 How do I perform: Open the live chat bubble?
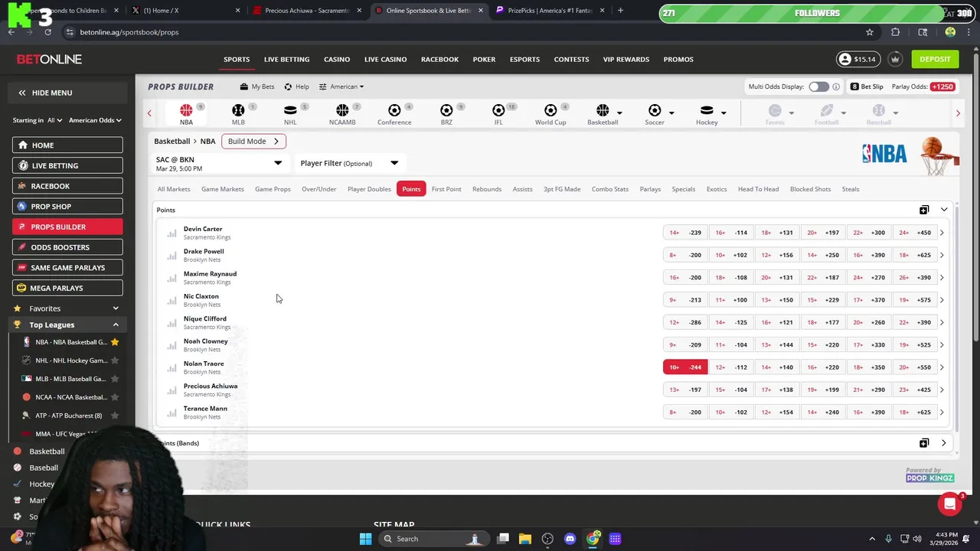pyautogui.click(x=949, y=504)
